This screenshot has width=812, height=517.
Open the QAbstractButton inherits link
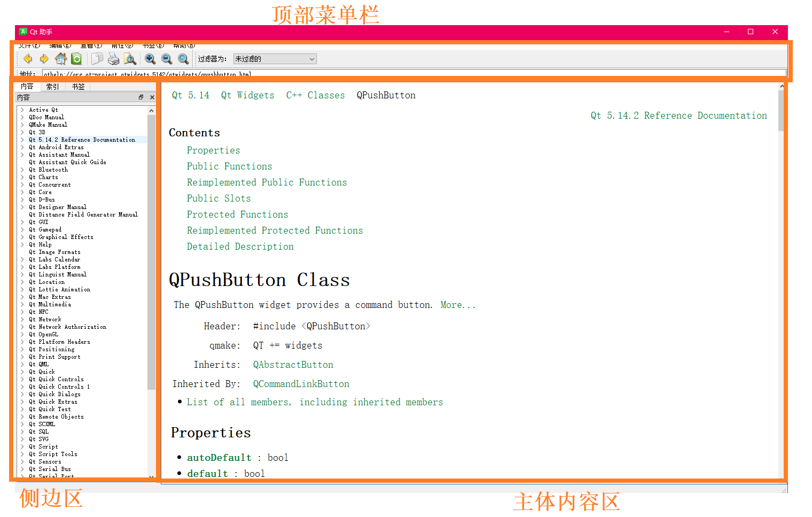293,365
